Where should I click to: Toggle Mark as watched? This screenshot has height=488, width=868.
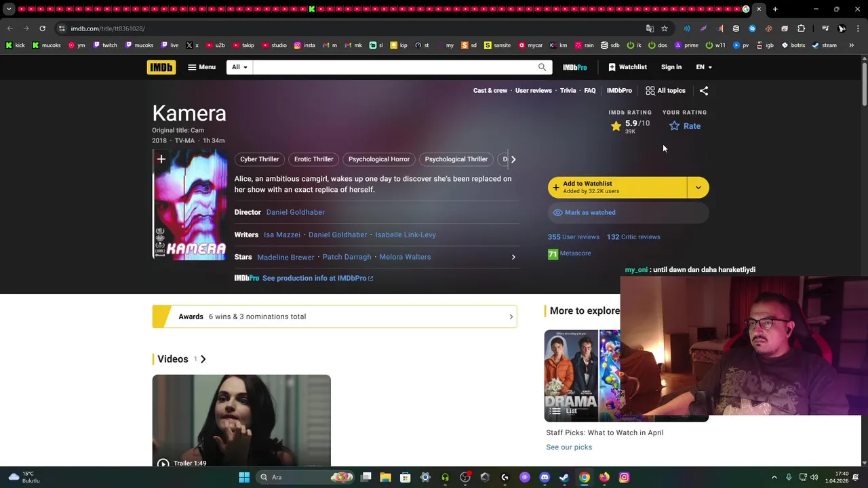coord(629,212)
